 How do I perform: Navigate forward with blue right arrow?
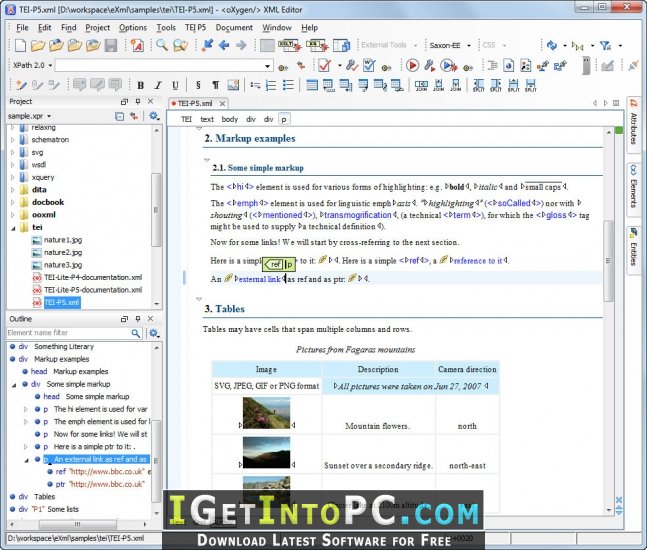click(241, 45)
